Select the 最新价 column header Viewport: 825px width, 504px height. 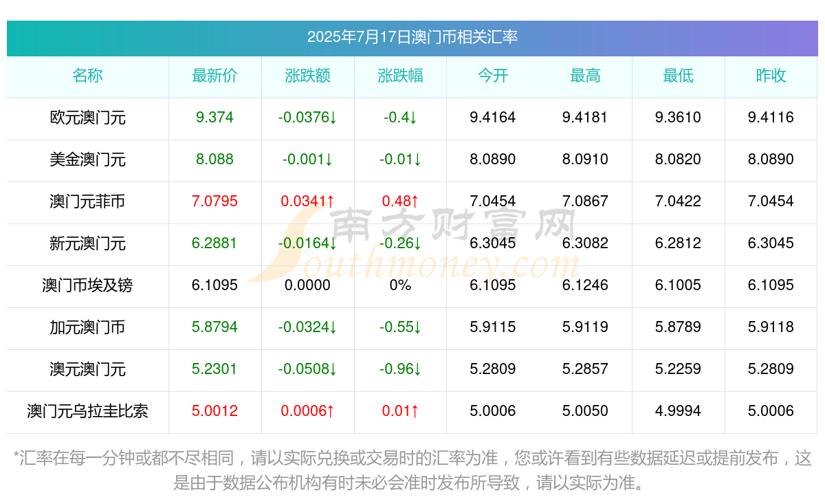point(215,76)
